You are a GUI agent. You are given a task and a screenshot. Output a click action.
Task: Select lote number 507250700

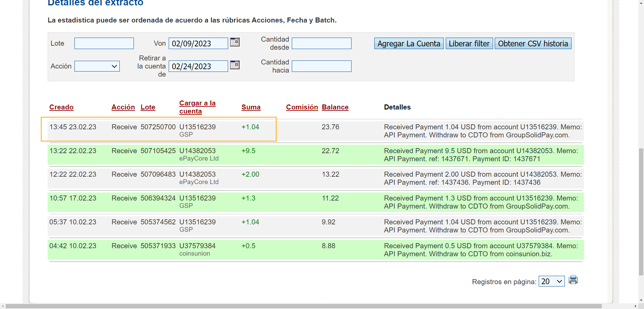point(158,127)
